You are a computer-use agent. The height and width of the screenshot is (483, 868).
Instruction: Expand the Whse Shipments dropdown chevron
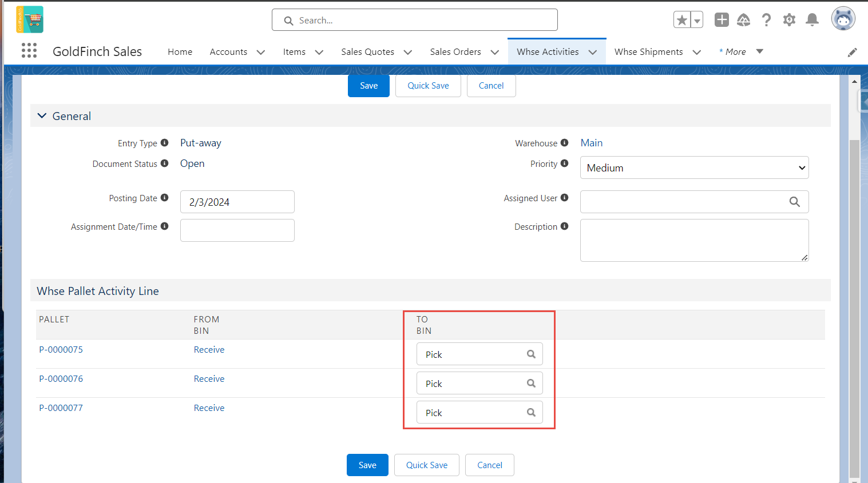click(x=696, y=52)
